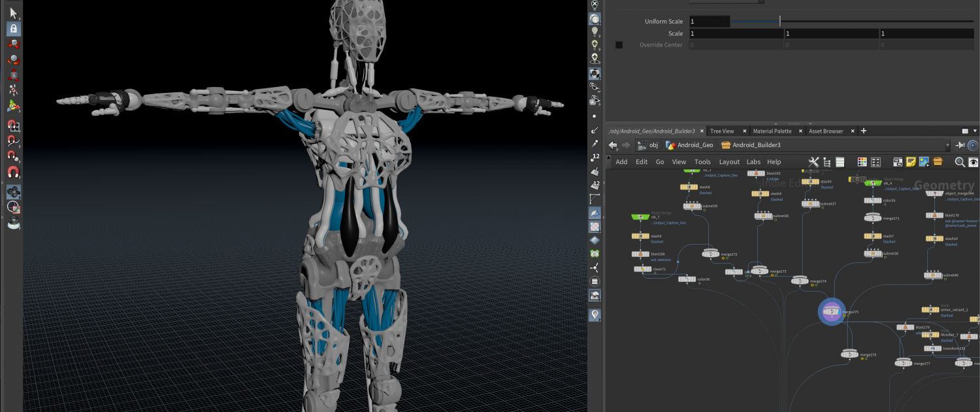Viewport: 980px width, 412px height.
Task: Click the magnifying glass find-node icon
Action: coord(959,162)
